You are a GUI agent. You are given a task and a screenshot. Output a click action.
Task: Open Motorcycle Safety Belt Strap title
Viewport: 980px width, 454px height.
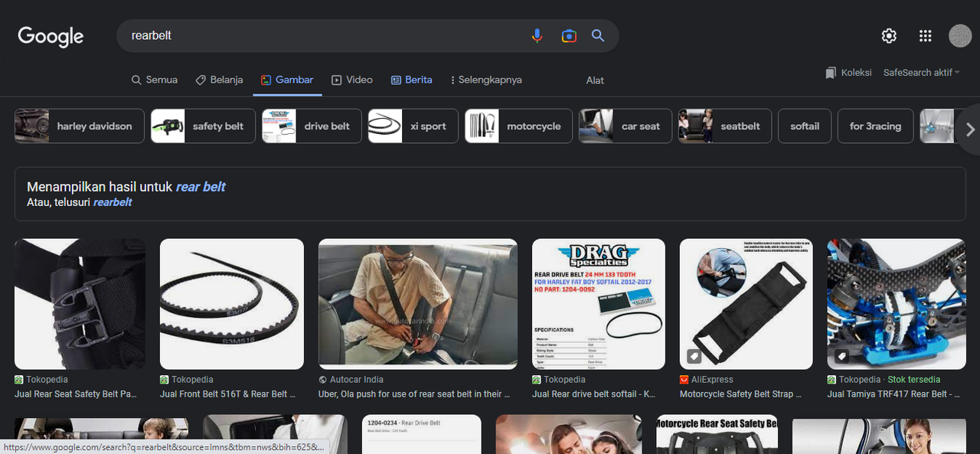click(x=741, y=394)
